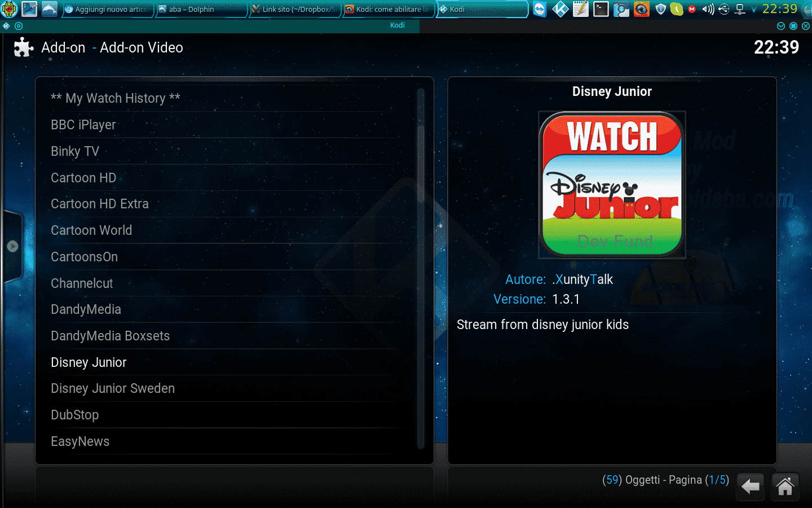Open TeamViewer from the panel
This screenshot has width=812, height=508.
(x=540, y=9)
